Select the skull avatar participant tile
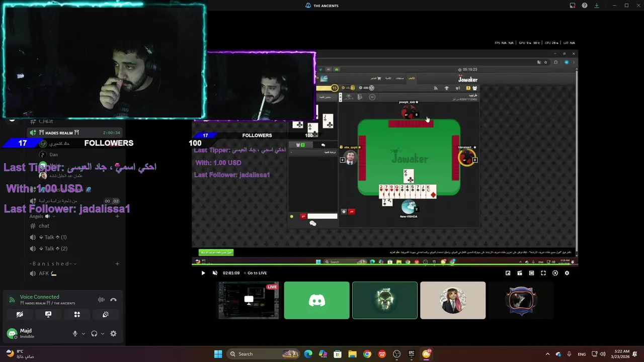 [385, 300]
